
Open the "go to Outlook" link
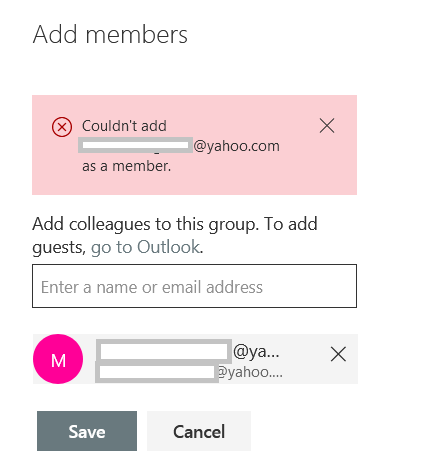[x=146, y=247]
